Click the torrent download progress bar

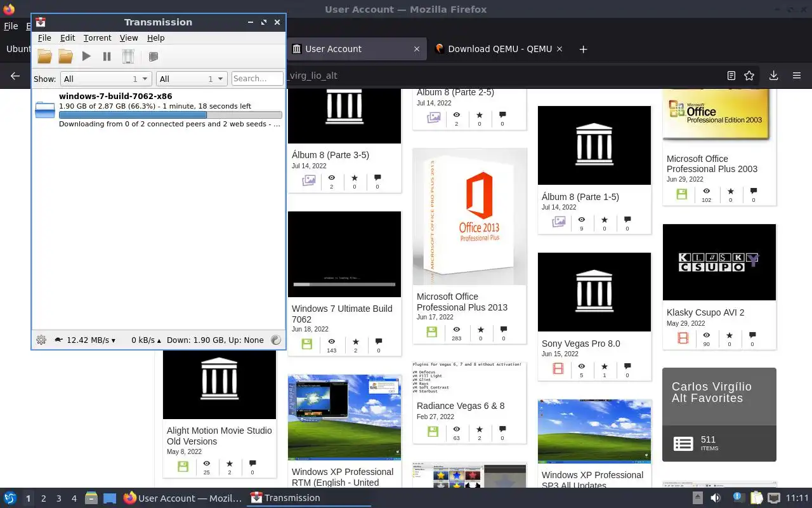coord(170,115)
